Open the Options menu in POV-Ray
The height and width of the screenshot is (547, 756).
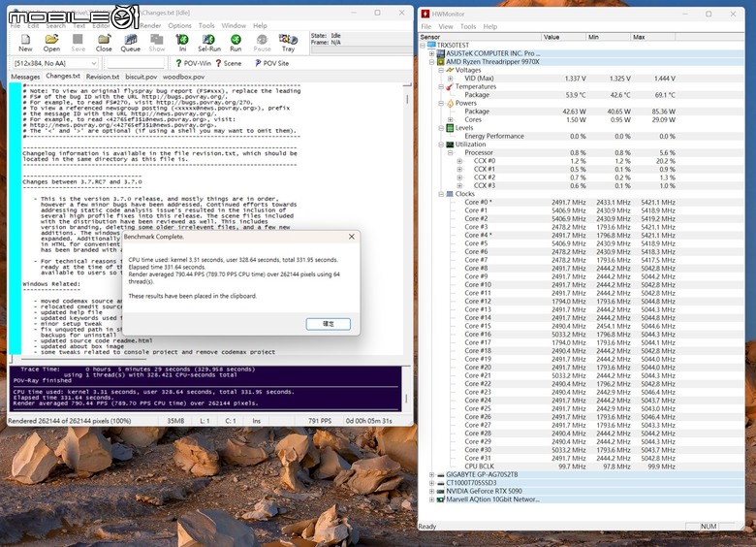click(x=179, y=25)
